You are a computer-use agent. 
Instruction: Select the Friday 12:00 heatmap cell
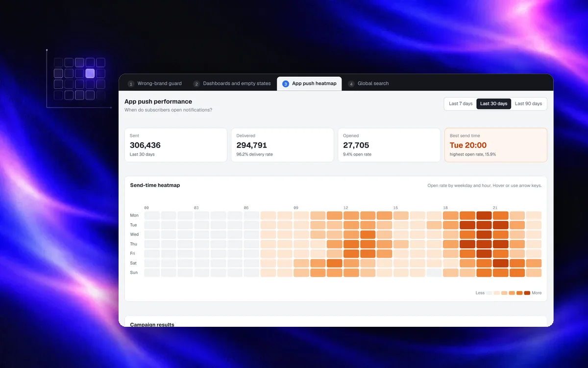351,254
